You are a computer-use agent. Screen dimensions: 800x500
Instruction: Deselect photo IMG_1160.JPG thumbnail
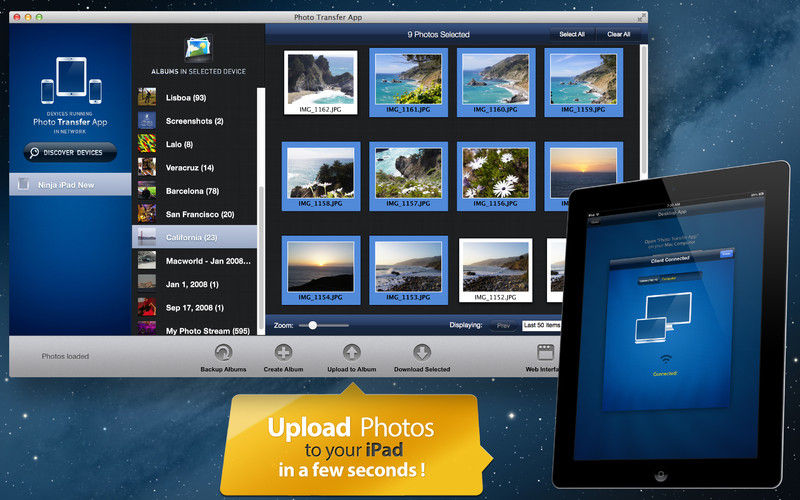pyautogui.click(x=495, y=82)
